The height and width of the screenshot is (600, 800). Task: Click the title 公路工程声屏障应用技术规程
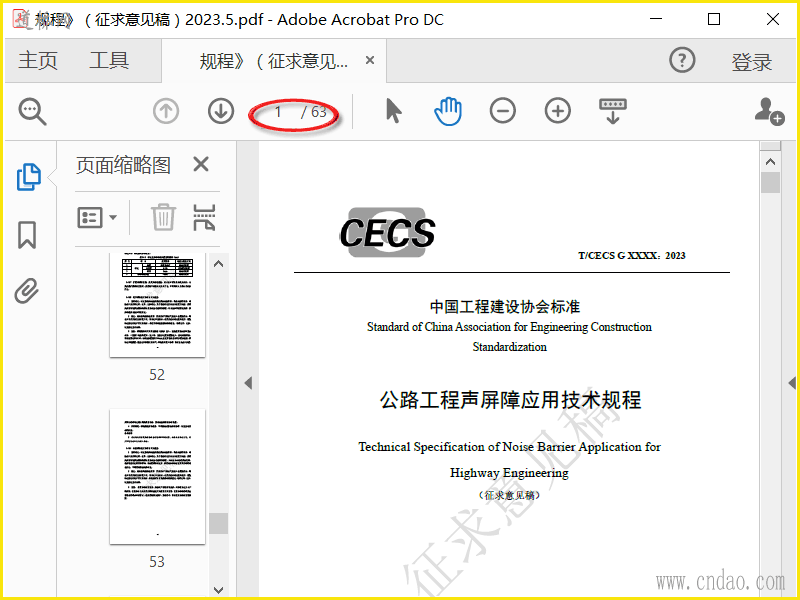510,399
